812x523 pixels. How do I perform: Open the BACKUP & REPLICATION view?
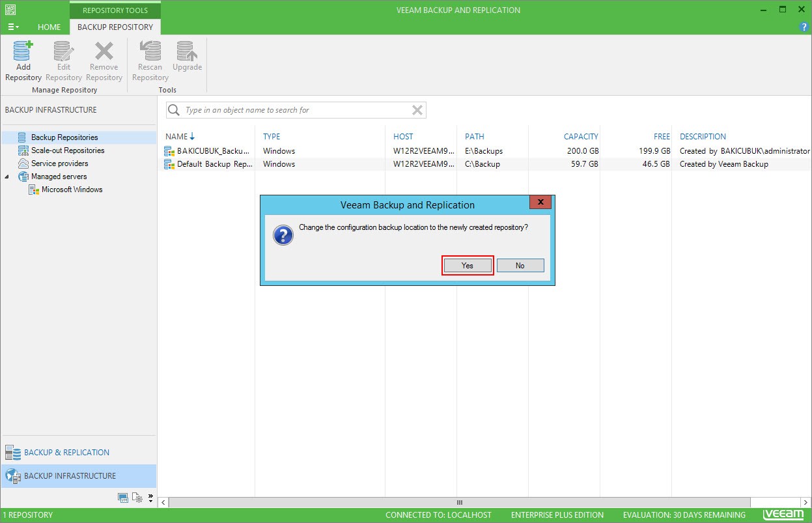point(79,453)
